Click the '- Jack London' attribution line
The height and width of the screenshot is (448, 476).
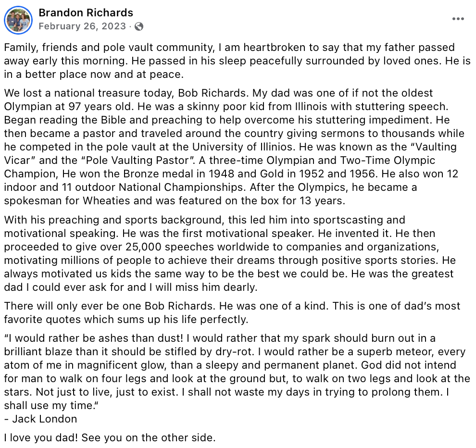click(41, 419)
